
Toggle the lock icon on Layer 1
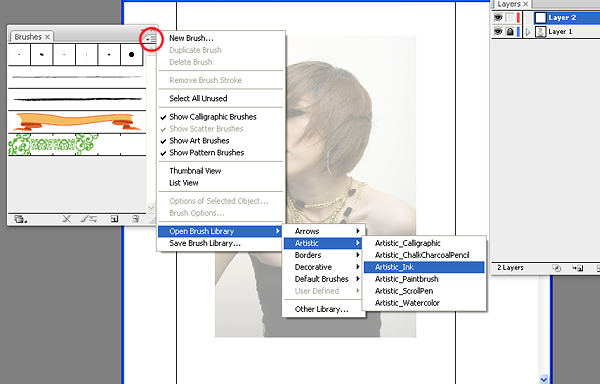[510, 32]
